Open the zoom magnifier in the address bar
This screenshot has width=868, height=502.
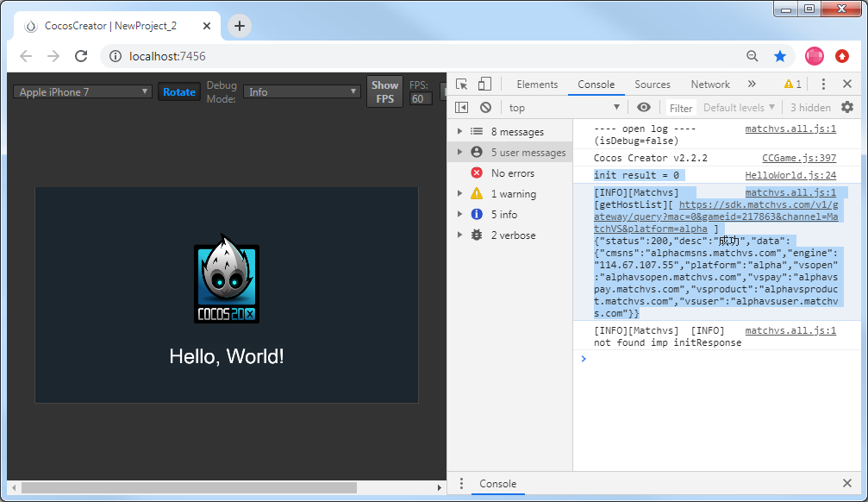coord(752,56)
